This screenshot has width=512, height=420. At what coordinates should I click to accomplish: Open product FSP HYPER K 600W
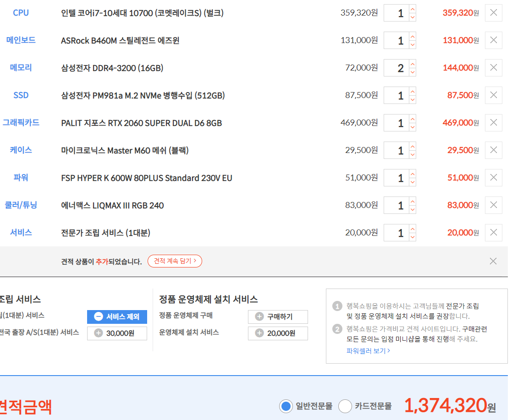coord(147,178)
